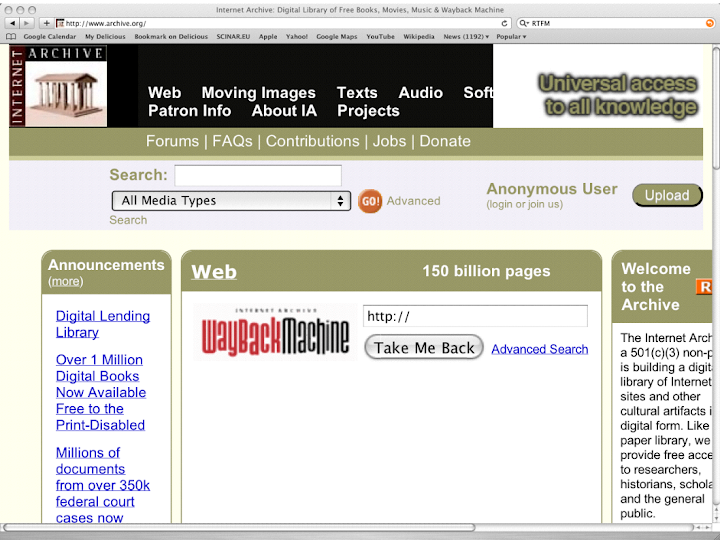The image size is (720, 540).
Task: Click the reload page icon in address bar
Action: pyautogui.click(x=504, y=23)
